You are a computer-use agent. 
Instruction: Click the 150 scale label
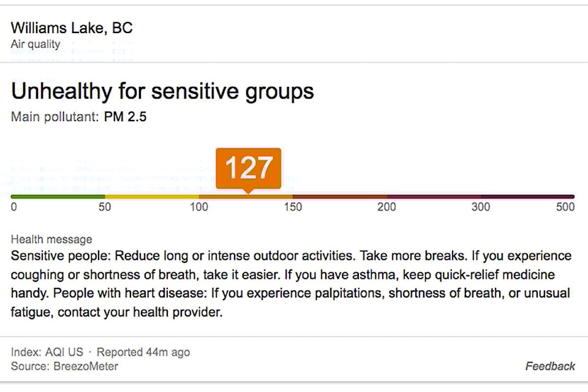click(293, 206)
